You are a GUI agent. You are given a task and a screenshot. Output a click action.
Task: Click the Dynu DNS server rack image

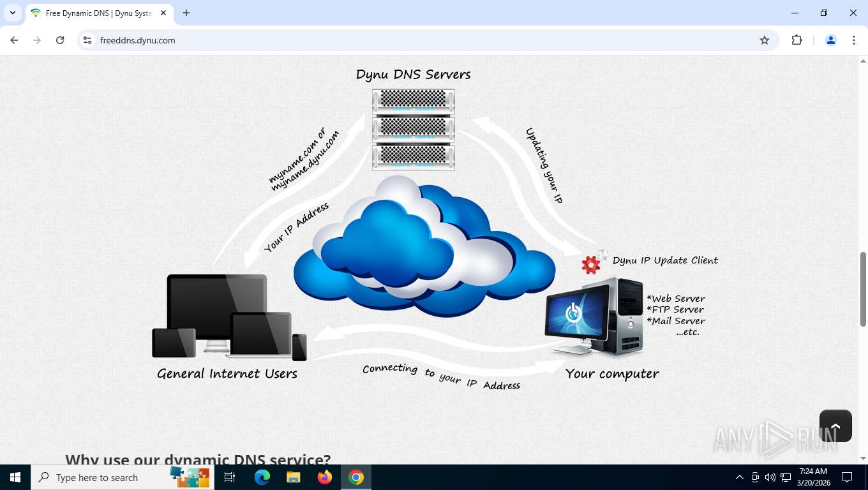coord(414,130)
